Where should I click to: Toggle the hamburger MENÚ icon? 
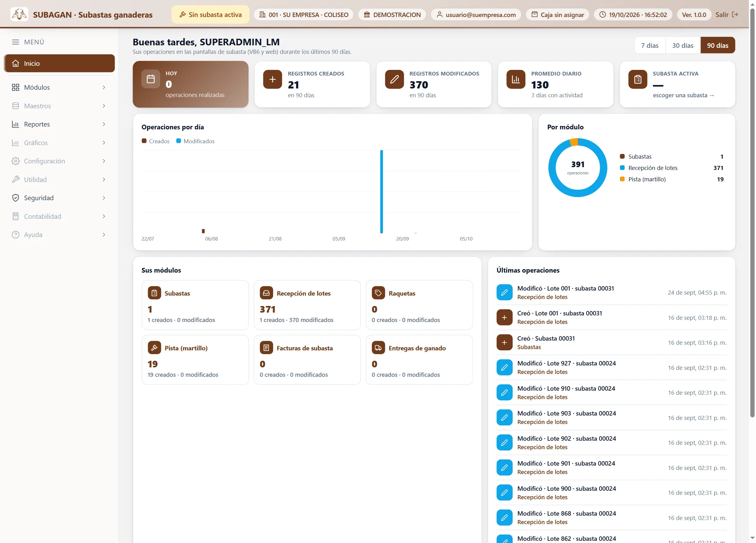15,42
